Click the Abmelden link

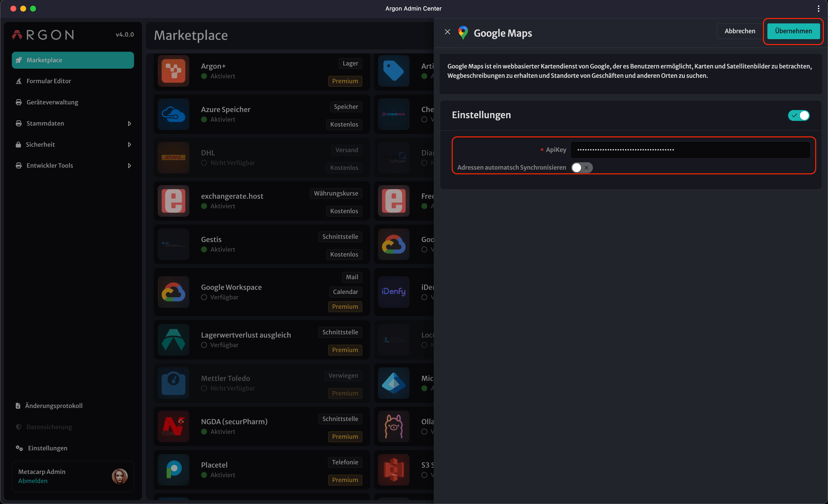33,481
